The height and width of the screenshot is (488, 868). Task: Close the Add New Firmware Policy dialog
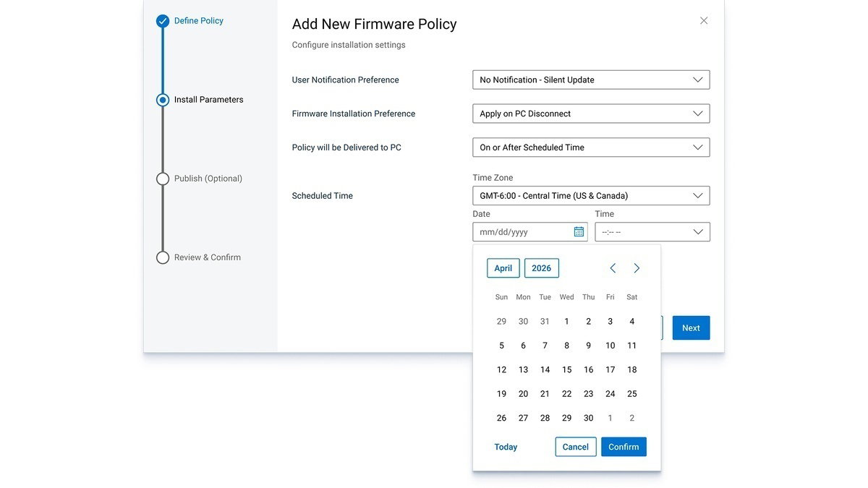pyautogui.click(x=704, y=21)
